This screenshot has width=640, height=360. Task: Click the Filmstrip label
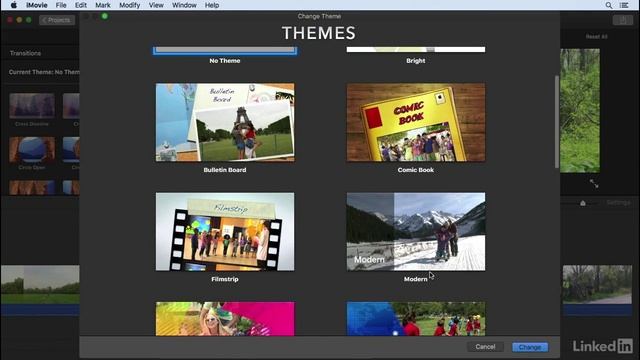coord(225,279)
